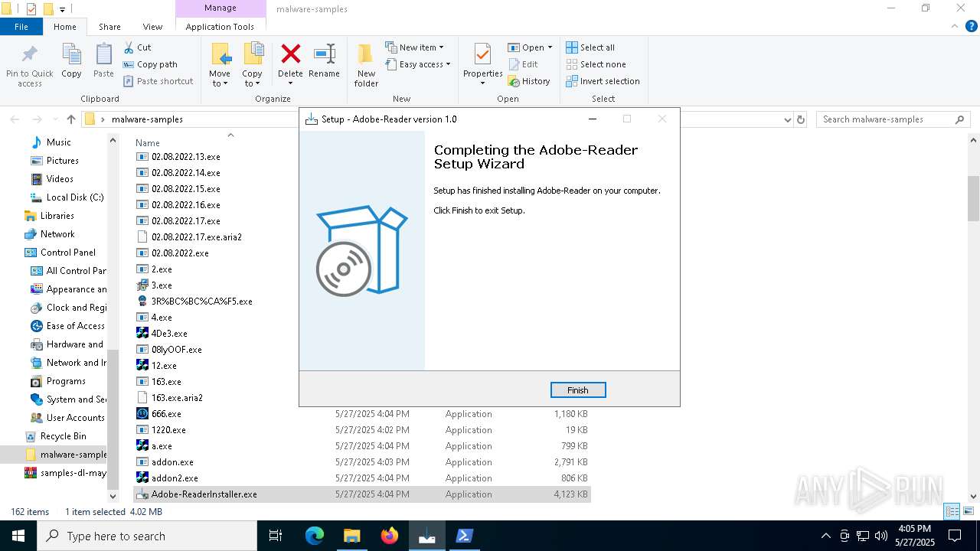Screen dimensions: 980x551
Task: Select file 3R%BC%BC%CA%F5.exe
Action: (201, 302)
